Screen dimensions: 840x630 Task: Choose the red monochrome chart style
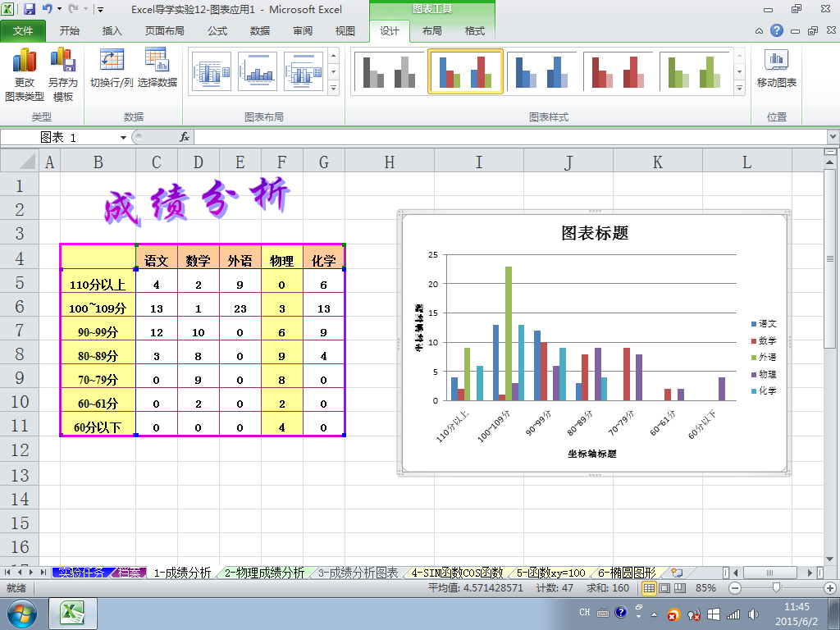pos(619,72)
